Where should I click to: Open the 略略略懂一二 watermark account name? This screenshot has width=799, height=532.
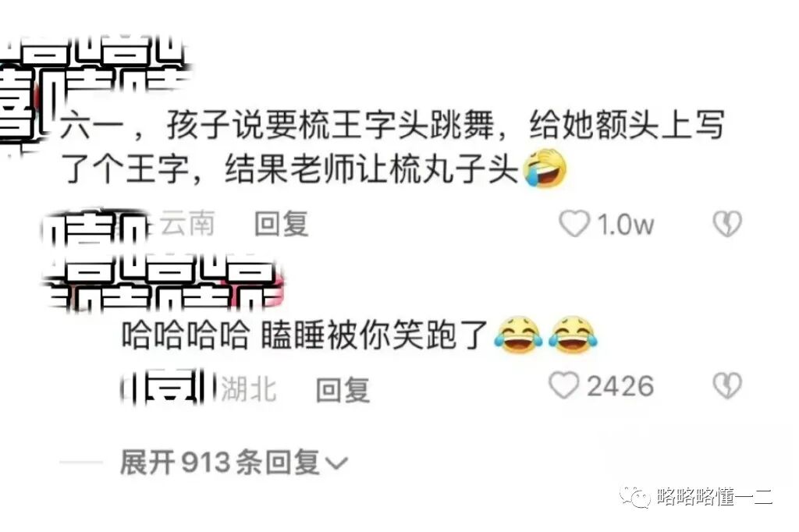pyautogui.click(x=715, y=496)
